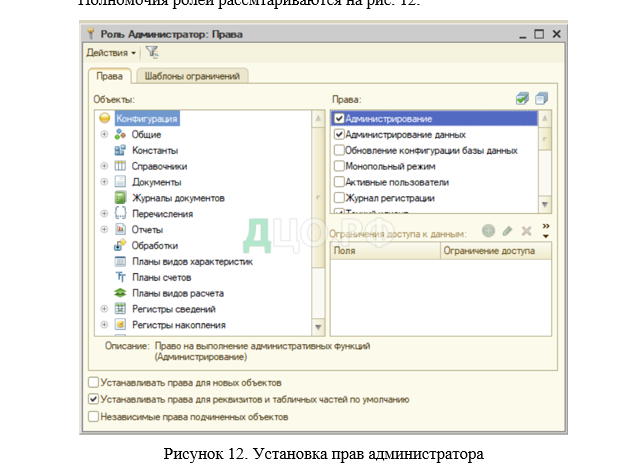Expand the Общие tree node

tap(104, 134)
